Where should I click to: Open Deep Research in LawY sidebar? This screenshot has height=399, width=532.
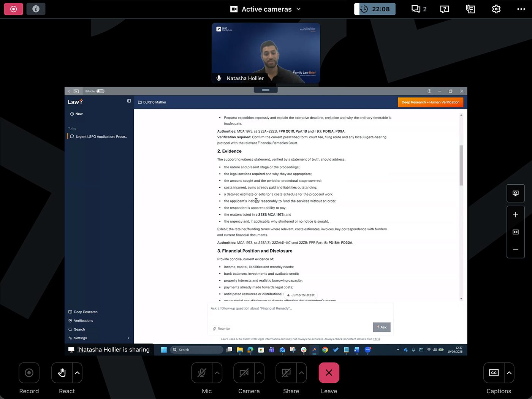(x=85, y=312)
